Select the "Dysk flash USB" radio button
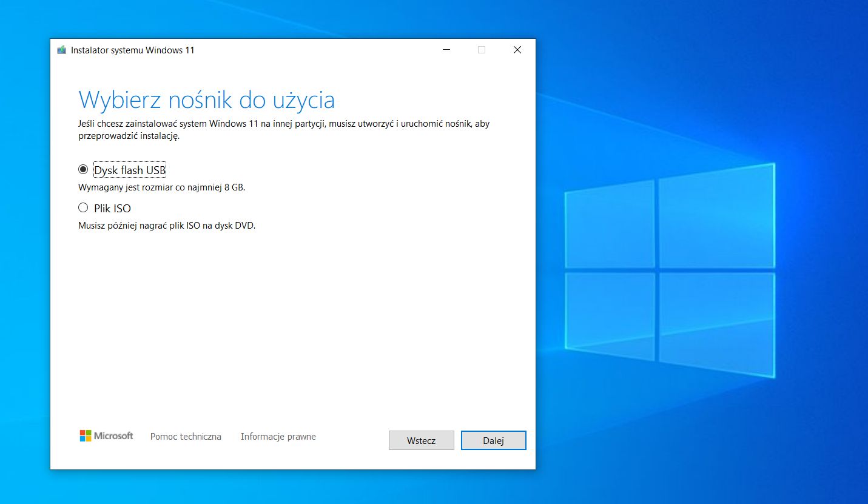This screenshot has height=504, width=868. 83,170
